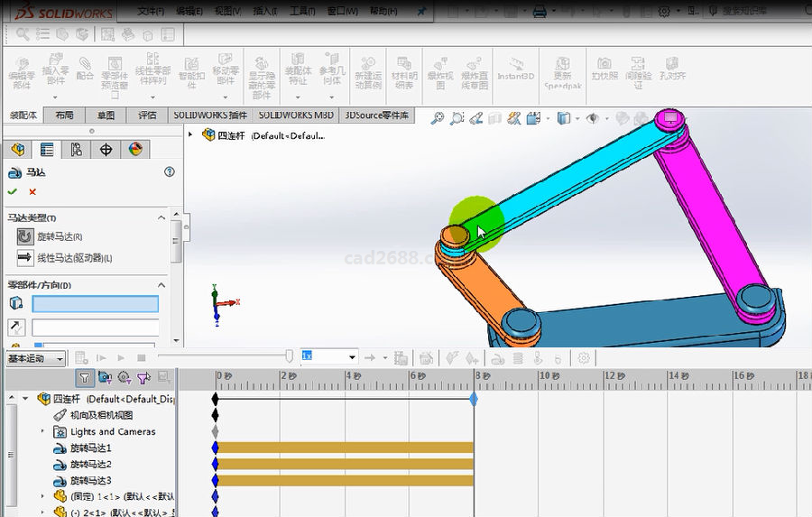812x517 pixels.
Task: Open the 1x playback speed dropdown
Action: tap(352, 357)
